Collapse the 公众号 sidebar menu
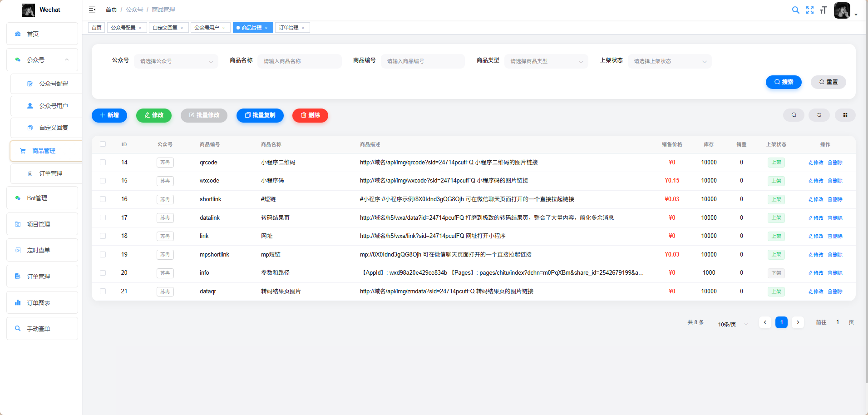The height and width of the screenshot is (415, 868). pos(42,59)
